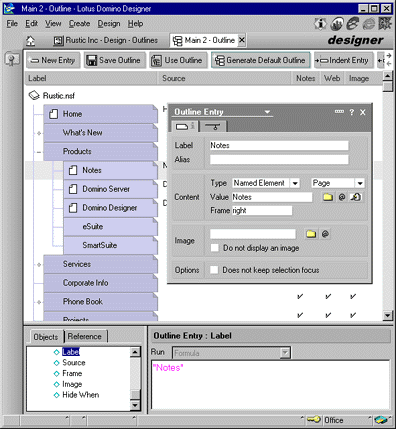
Task: Collapse the Outline Entry properties box
Action: 339,111
